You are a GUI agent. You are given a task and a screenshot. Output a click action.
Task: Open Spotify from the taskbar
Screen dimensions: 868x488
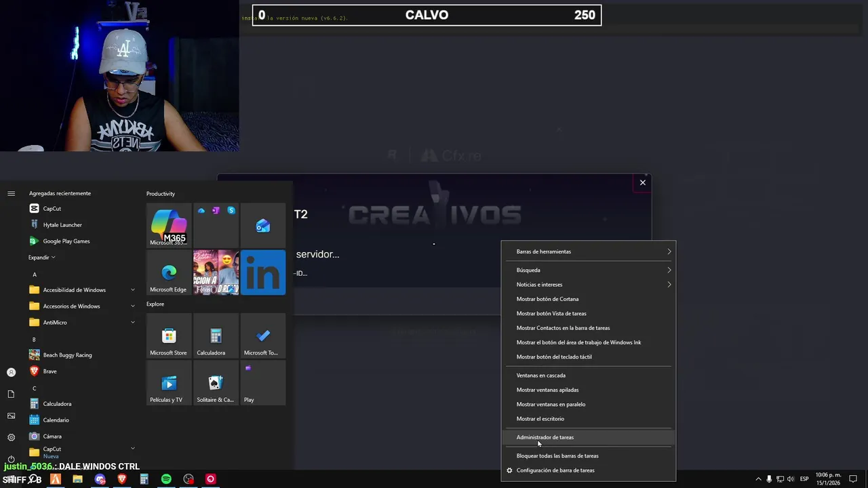(x=166, y=479)
